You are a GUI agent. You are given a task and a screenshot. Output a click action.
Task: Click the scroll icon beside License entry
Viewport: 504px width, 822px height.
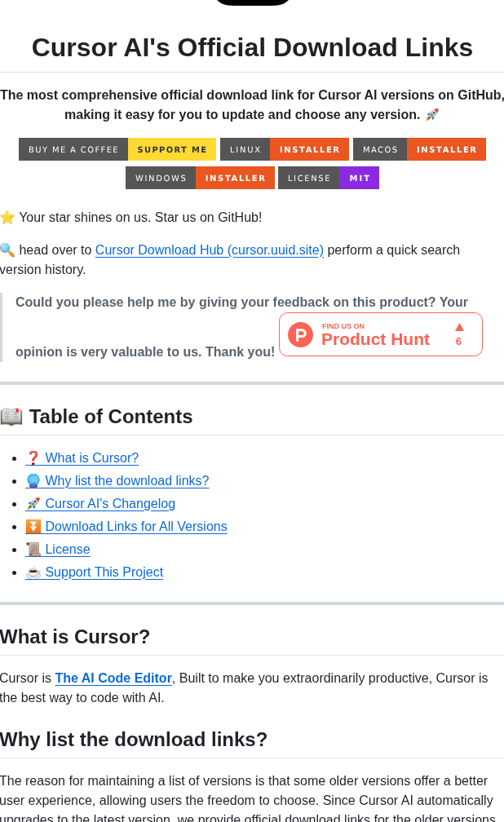33,549
